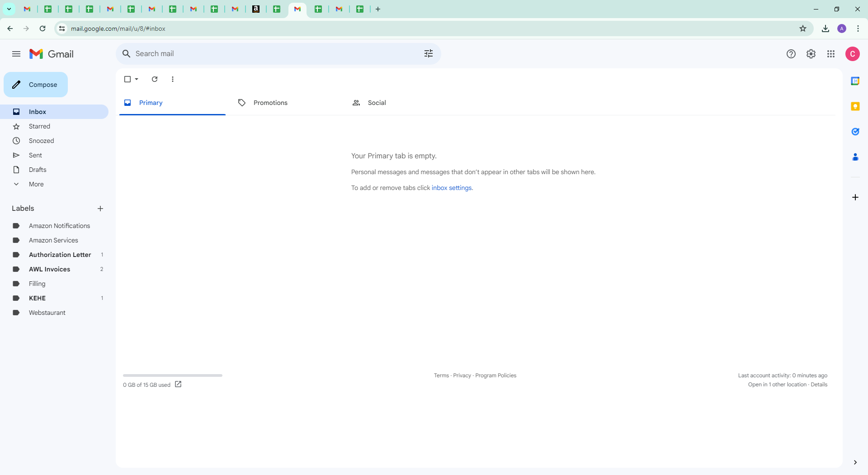The image size is (868, 475).
Task: Open a new browser tab
Action: pos(378,9)
